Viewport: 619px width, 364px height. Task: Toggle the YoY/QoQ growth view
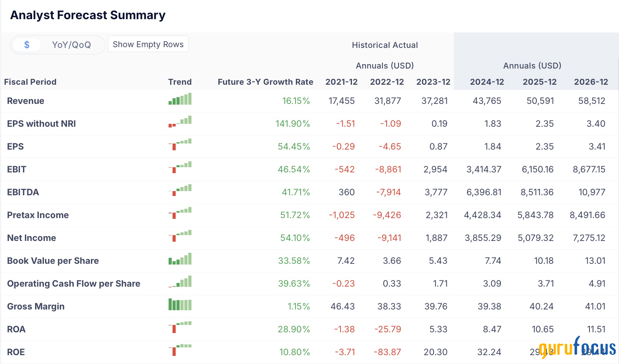[71, 45]
